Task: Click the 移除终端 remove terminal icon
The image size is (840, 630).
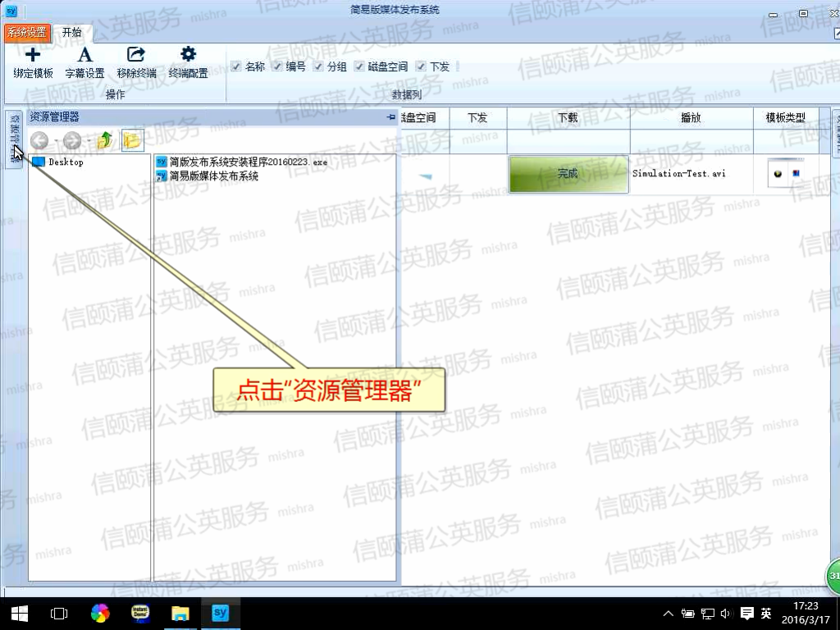Action: (136, 55)
